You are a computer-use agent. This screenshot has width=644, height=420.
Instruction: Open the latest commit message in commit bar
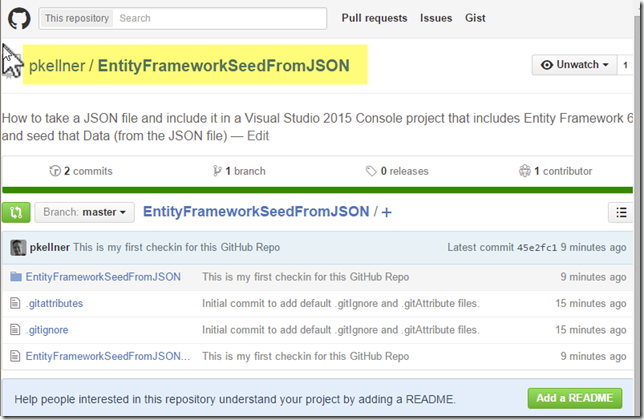pyautogui.click(x=177, y=247)
